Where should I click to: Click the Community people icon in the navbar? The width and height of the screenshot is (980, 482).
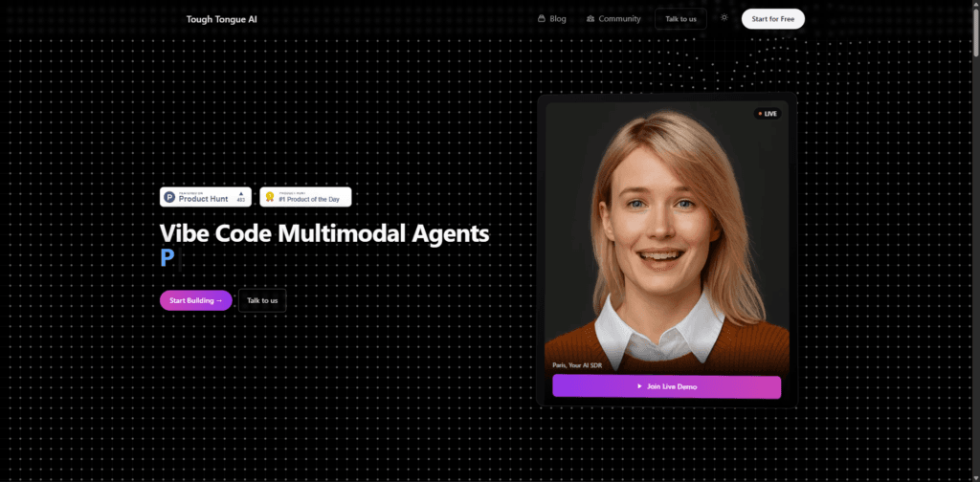pos(590,18)
